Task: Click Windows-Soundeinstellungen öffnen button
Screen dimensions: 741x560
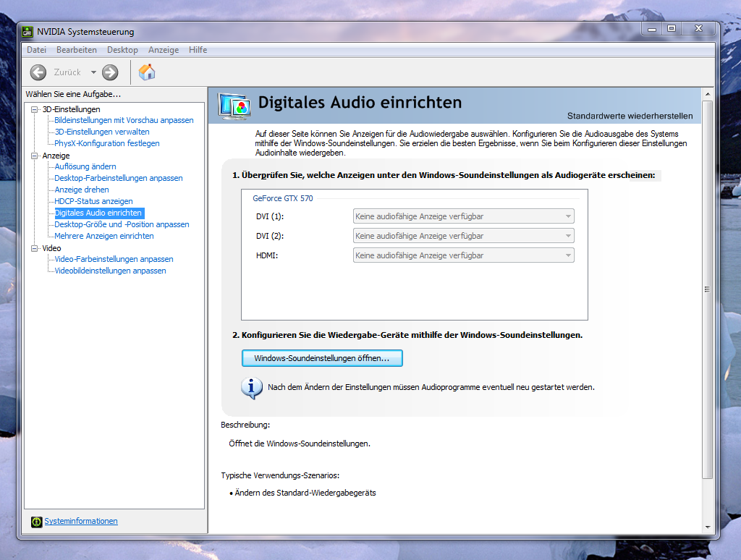Action: tap(322, 358)
